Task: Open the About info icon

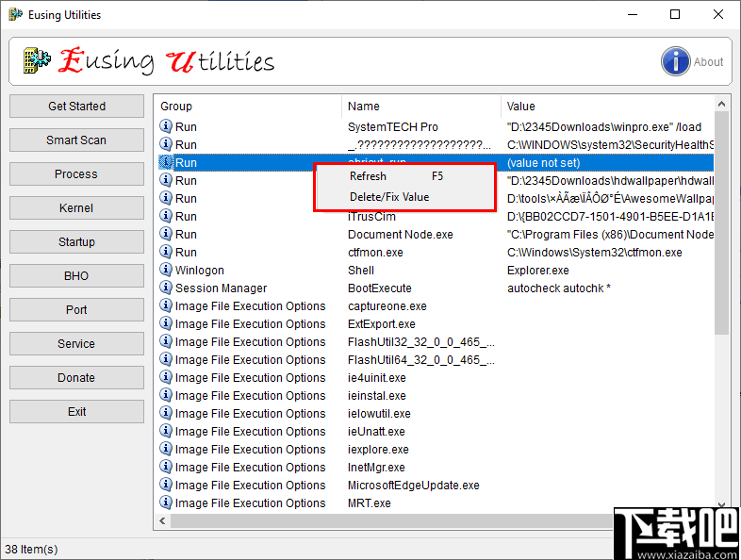Action: [x=675, y=61]
